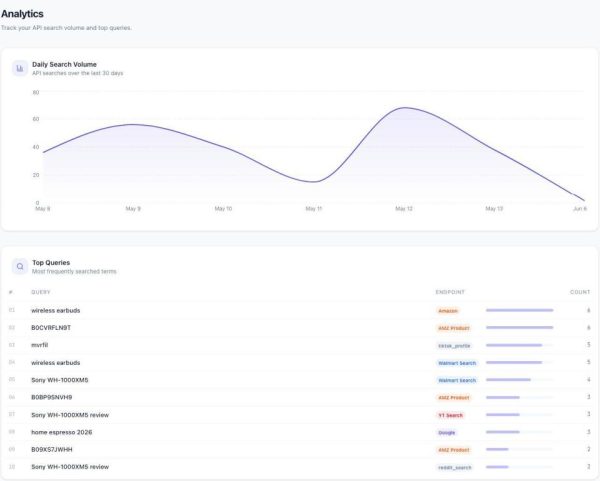Click the chart peak above May 12
This screenshot has width=600, height=481.
[x=404, y=108]
